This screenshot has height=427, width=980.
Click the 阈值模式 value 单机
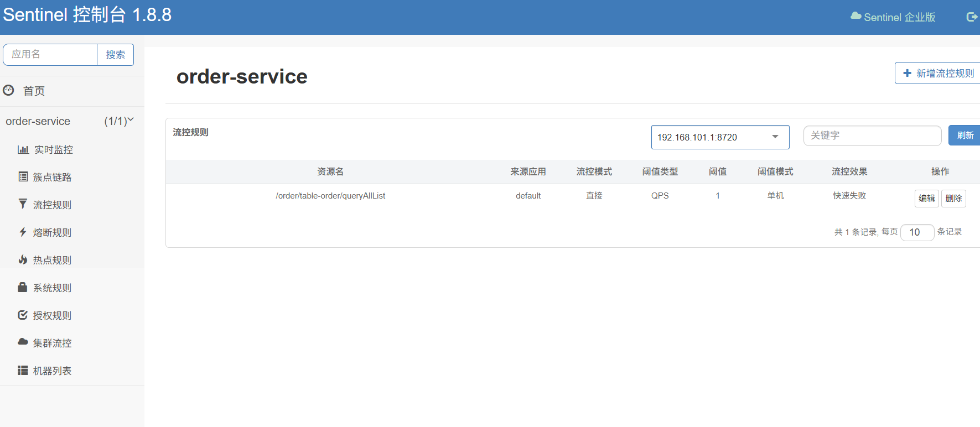tap(775, 196)
